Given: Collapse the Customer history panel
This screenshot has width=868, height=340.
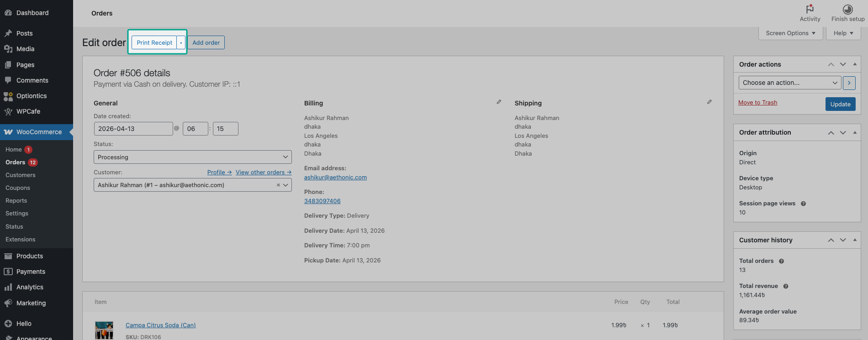Looking at the screenshot, I should click(x=855, y=240).
